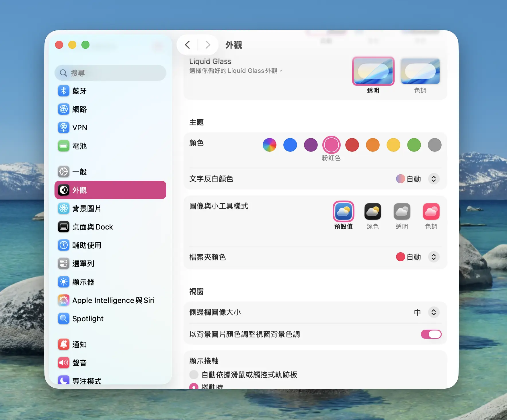Pick the orange accent color
The height and width of the screenshot is (420, 507).
[373, 145]
